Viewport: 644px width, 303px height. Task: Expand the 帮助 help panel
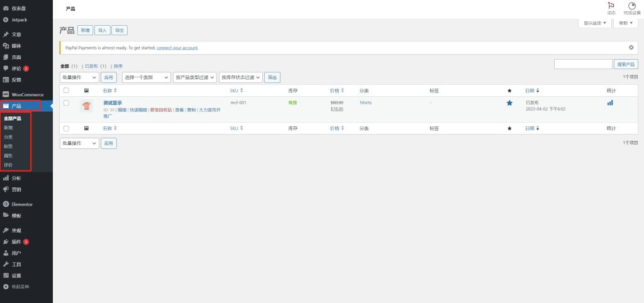point(626,23)
